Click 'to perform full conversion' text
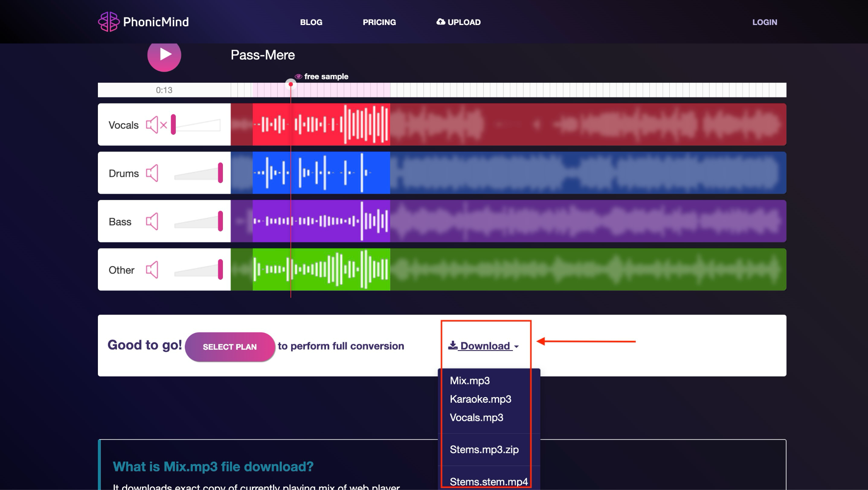868x490 pixels. (x=341, y=346)
